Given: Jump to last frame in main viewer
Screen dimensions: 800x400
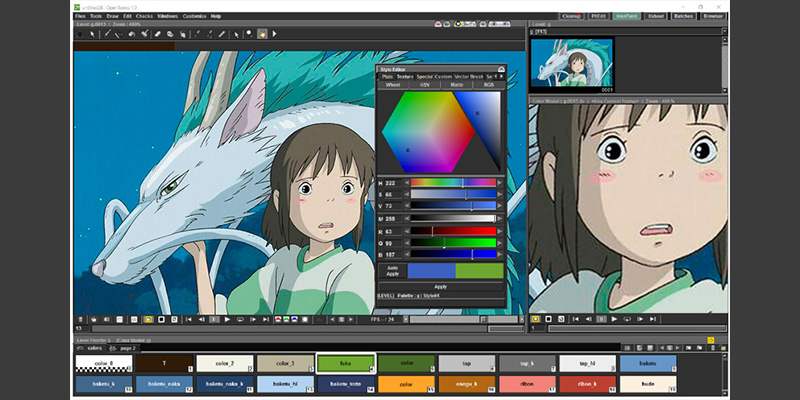Looking at the screenshot, I should point(266,319).
